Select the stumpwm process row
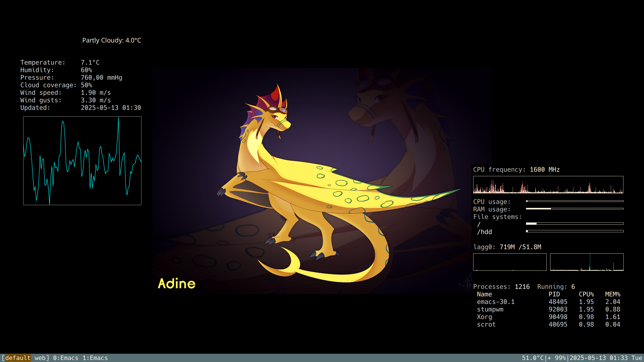 (x=490, y=309)
